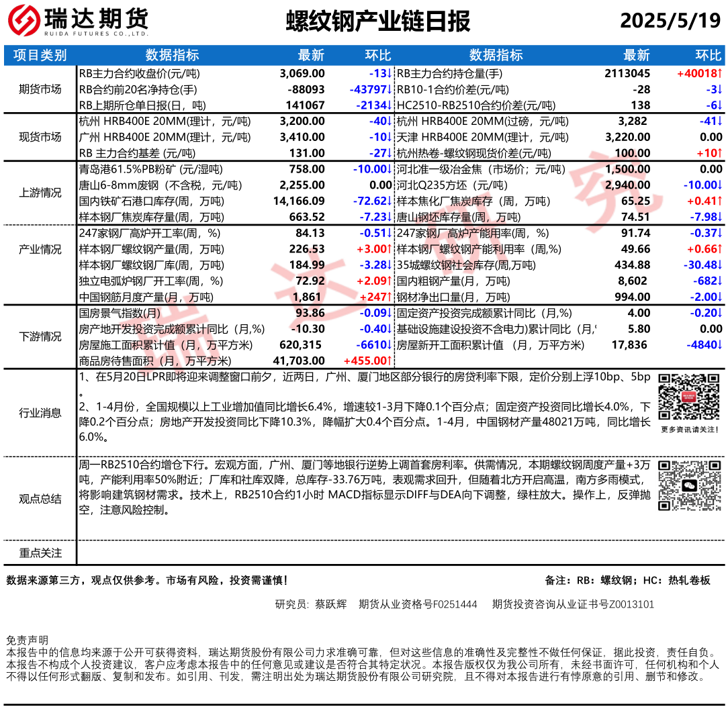Click the red change value +40018↑

point(700,73)
